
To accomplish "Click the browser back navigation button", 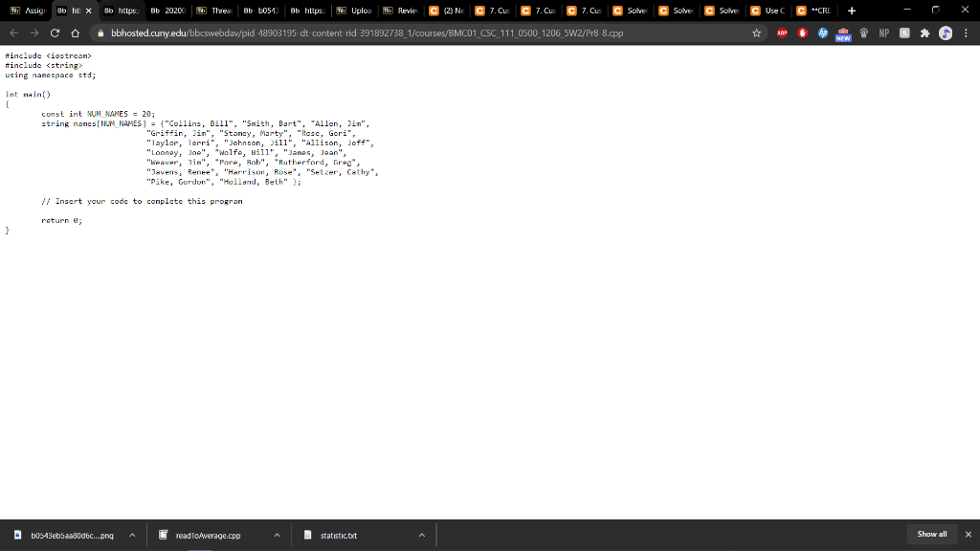I will (13, 32).
